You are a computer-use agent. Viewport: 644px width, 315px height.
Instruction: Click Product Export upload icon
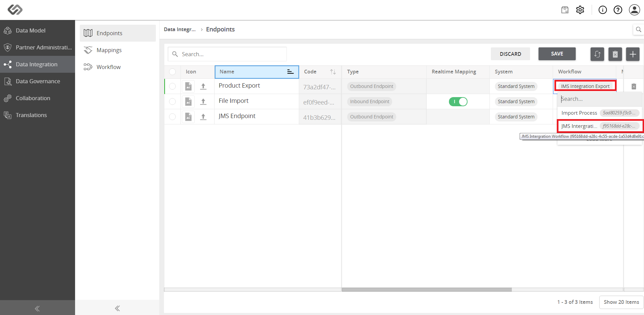coord(203,86)
